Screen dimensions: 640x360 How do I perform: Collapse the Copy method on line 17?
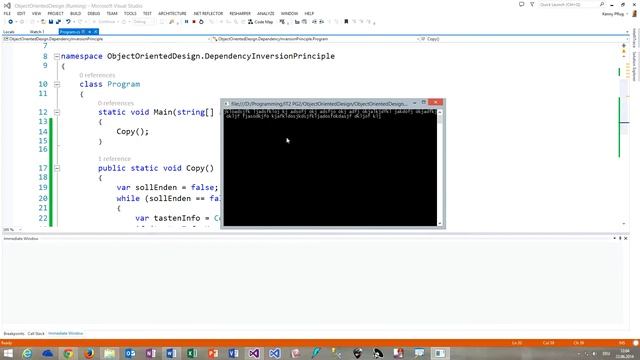click(57, 168)
